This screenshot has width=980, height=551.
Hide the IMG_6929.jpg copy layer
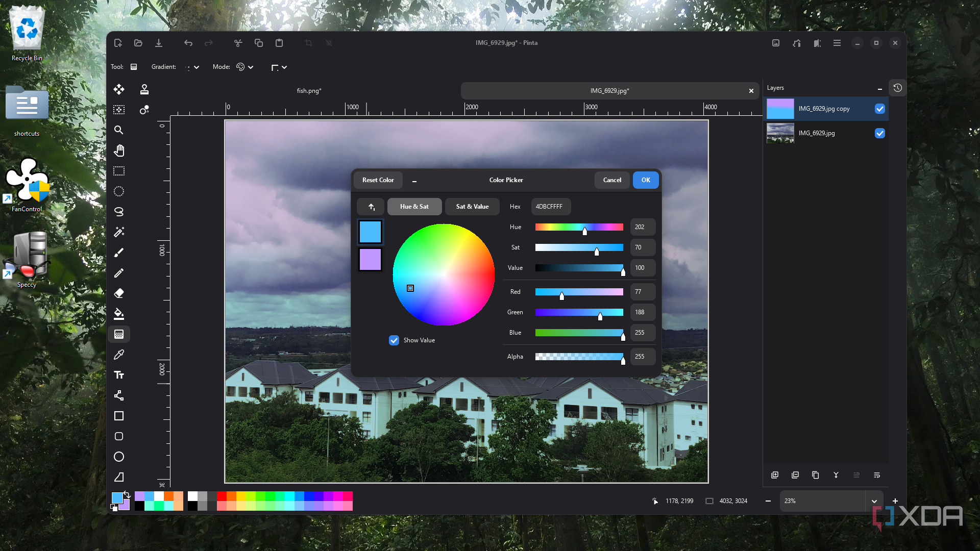coord(879,109)
